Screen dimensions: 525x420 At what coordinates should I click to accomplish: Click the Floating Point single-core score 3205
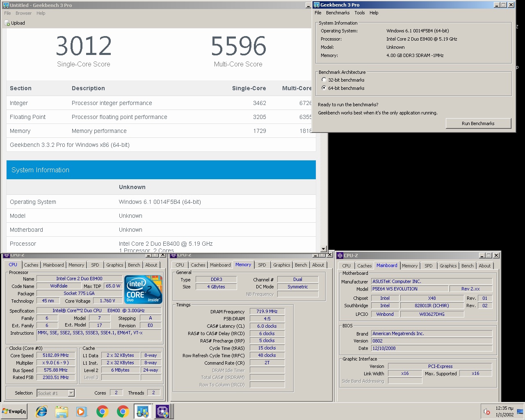click(260, 117)
